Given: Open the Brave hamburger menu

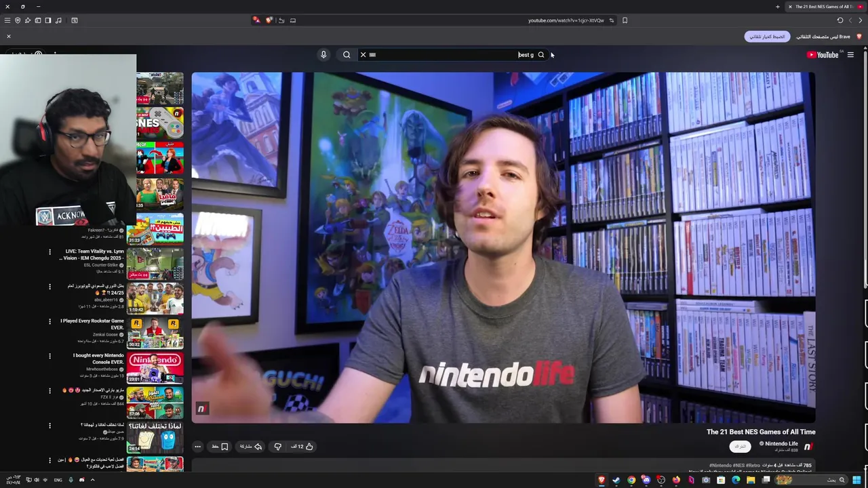Looking at the screenshot, I should pyautogui.click(x=7, y=20).
